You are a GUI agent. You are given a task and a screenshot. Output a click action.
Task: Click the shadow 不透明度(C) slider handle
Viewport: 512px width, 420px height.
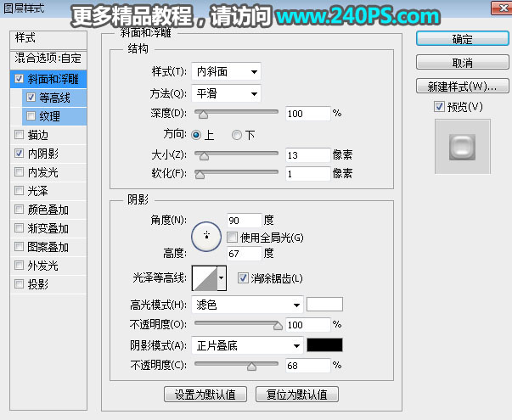click(x=251, y=367)
